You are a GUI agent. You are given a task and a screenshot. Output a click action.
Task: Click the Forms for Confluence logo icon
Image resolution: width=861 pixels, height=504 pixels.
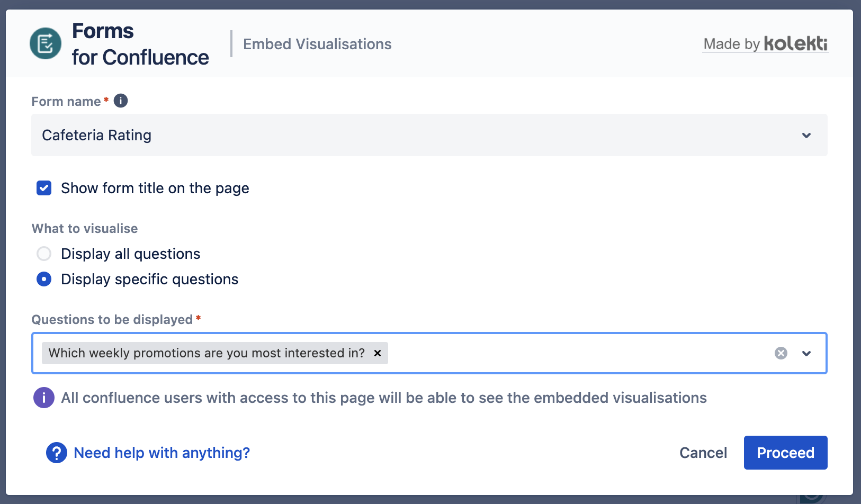(x=46, y=43)
